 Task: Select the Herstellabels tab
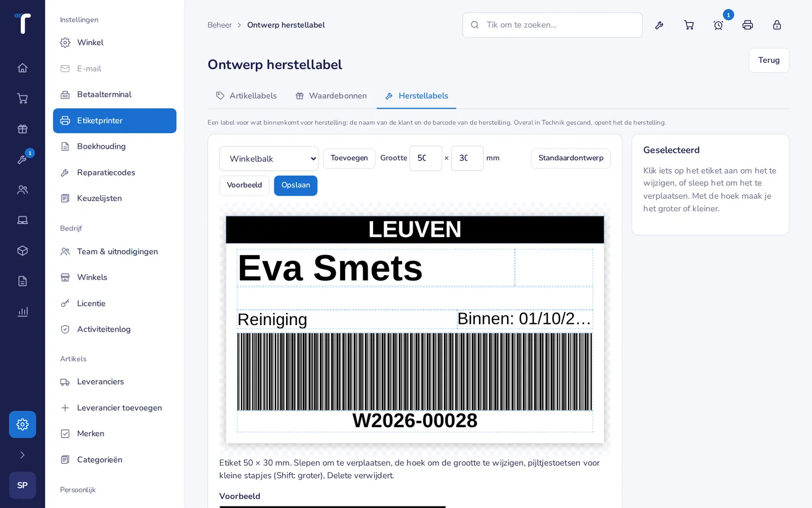pos(416,96)
